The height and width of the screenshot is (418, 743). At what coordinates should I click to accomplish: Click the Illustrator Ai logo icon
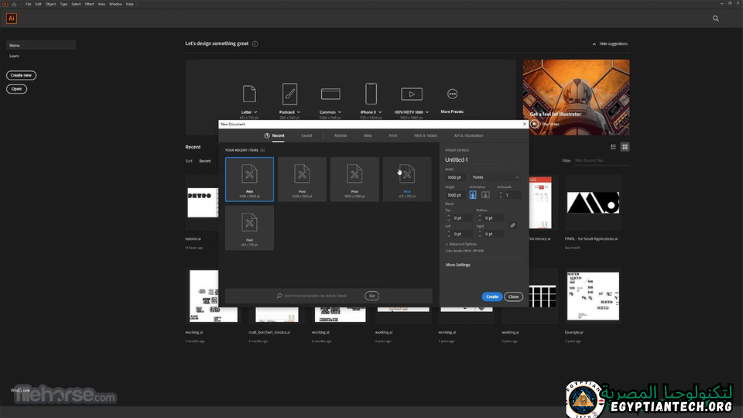11,18
